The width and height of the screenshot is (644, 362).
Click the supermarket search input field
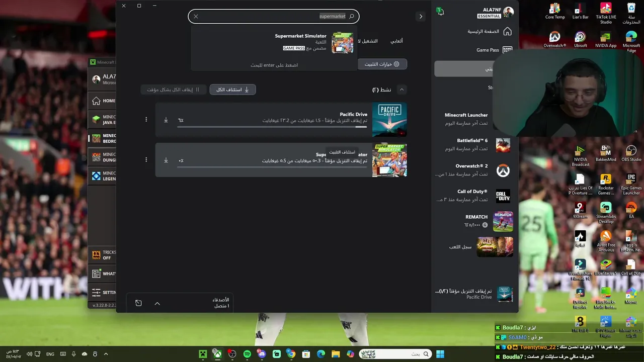tap(274, 17)
